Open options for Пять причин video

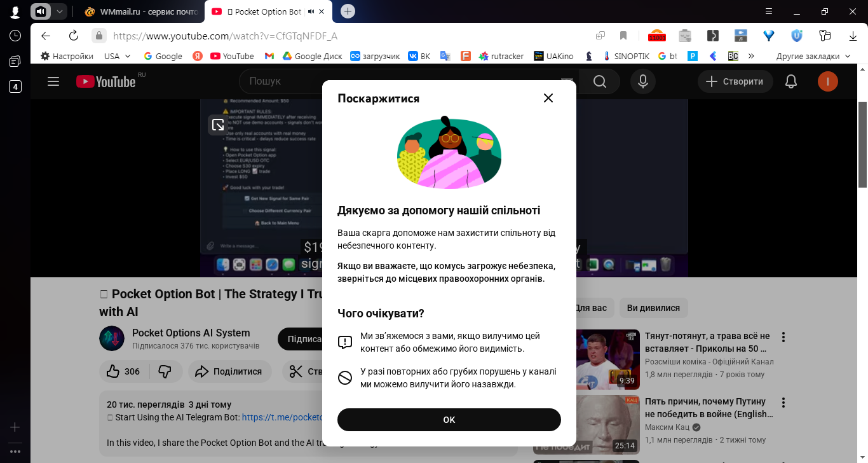(x=783, y=403)
